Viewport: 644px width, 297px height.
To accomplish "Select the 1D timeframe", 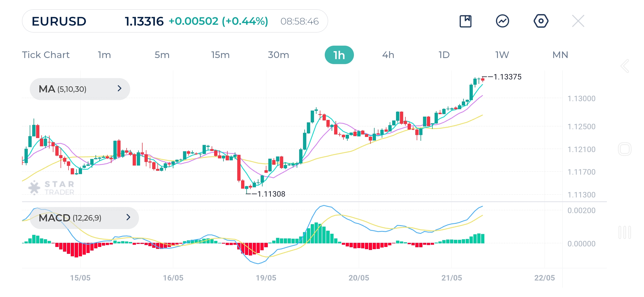I will [444, 55].
